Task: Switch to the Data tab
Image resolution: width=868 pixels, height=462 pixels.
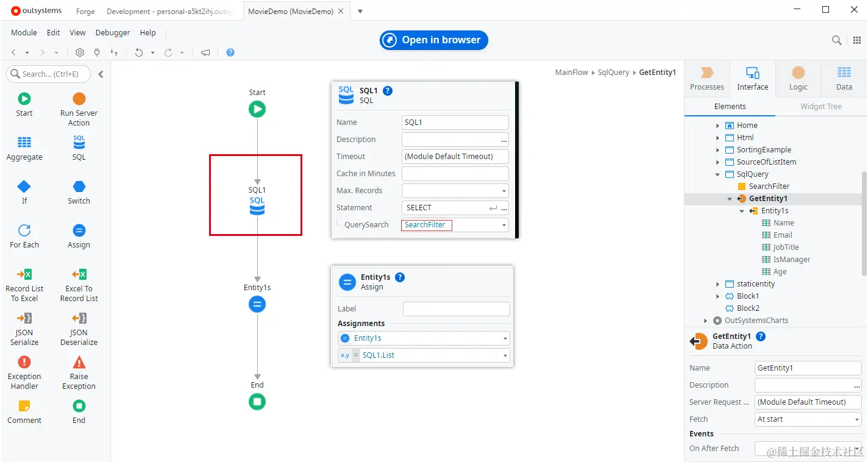Action: click(x=844, y=79)
